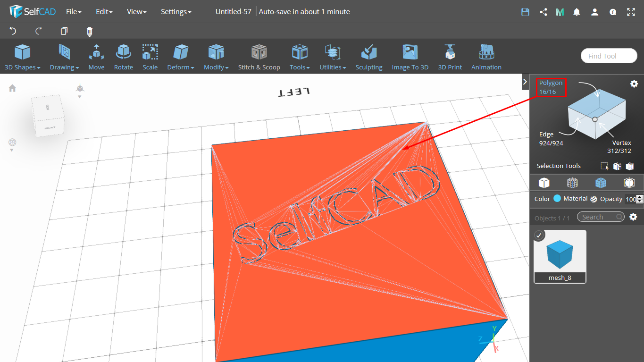Choose the marquee selection tool
This screenshot has height=362, width=644.
pos(604,166)
